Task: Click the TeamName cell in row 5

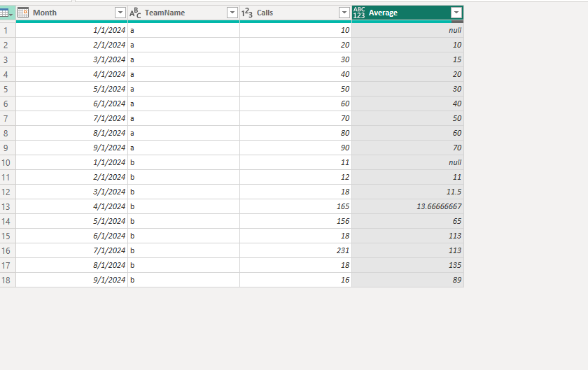Action: pos(183,89)
